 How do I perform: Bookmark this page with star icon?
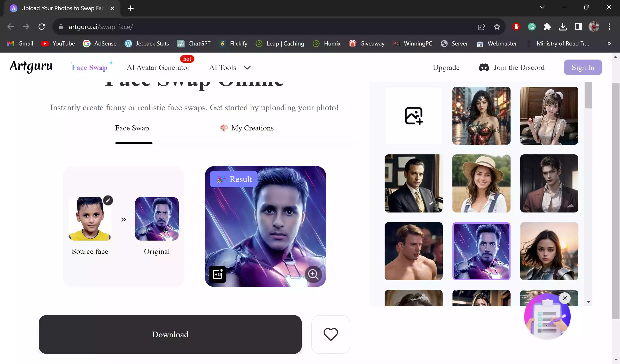click(497, 27)
